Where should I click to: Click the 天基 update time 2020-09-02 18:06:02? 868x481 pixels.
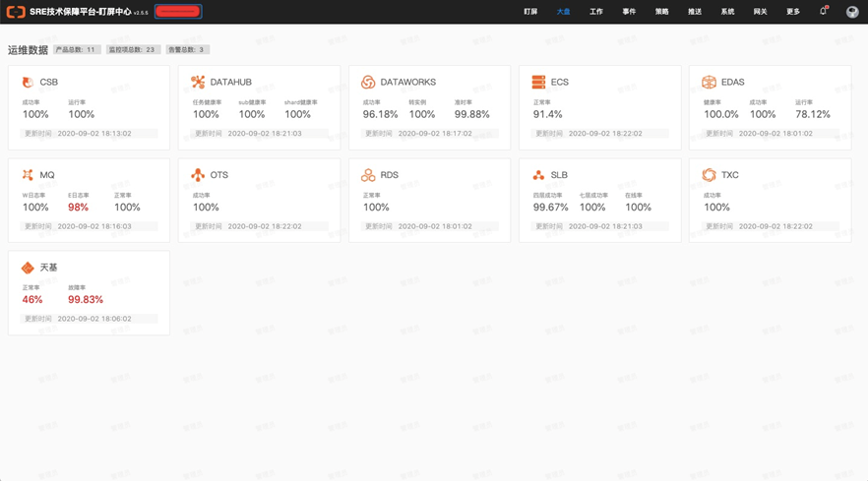click(x=94, y=319)
